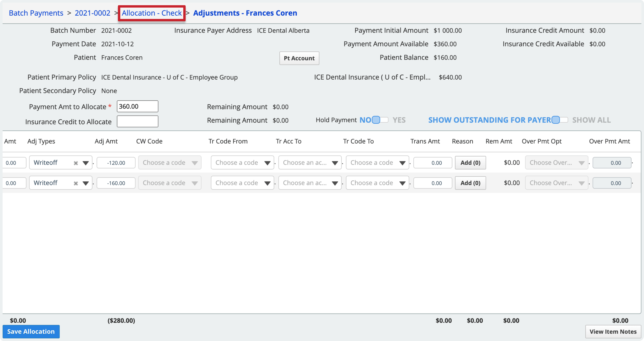Edit Payment Amt to Allocate input field

(x=137, y=107)
